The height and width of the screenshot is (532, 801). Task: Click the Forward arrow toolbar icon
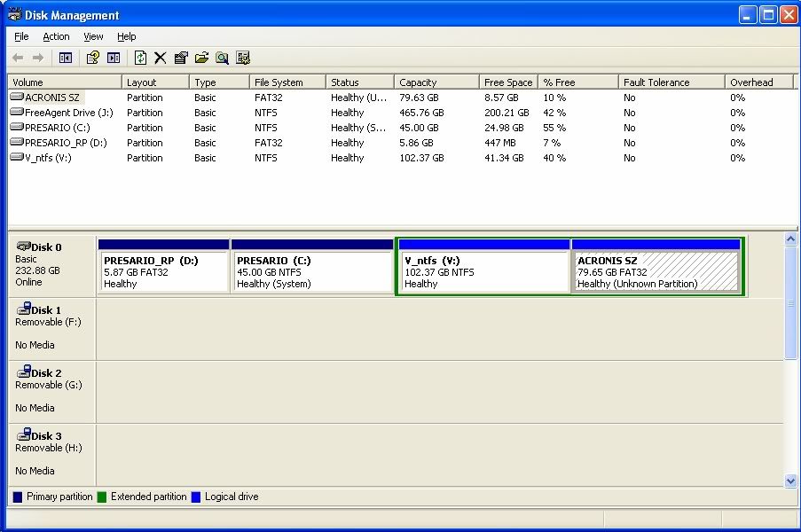tap(38, 59)
